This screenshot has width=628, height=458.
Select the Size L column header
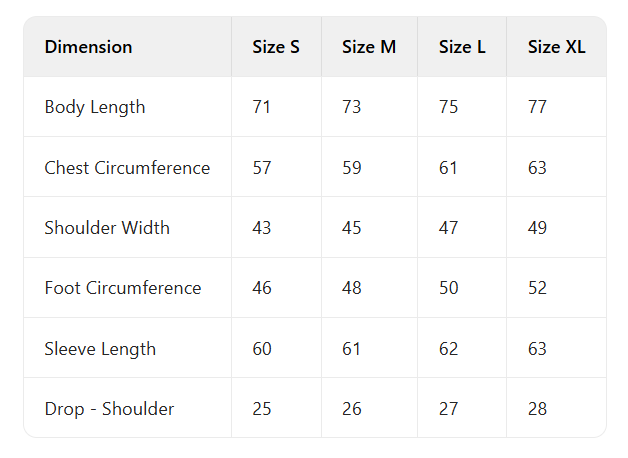click(x=462, y=47)
